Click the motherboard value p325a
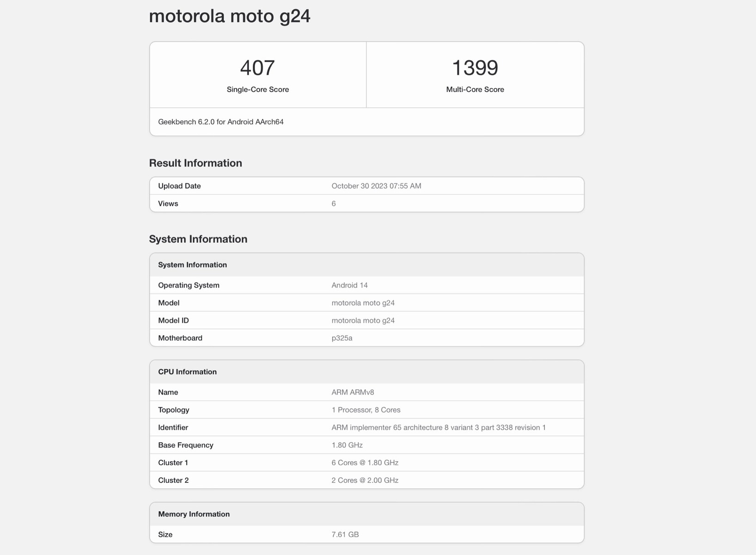The image size is (756, 555). point(342,338)
